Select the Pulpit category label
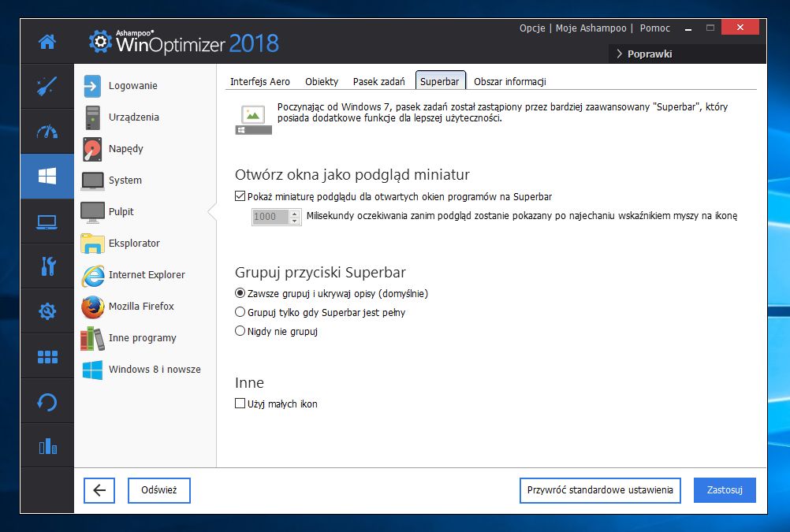This screenshot has height=532, width=790. coord(121,211)
